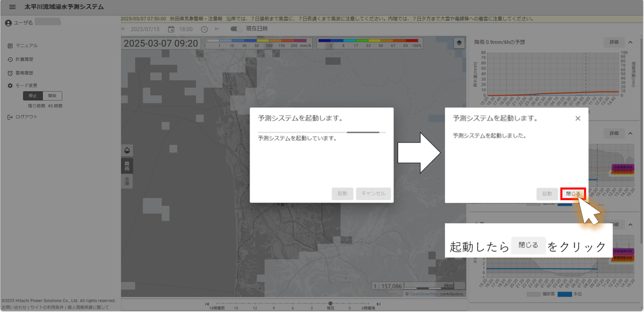Open the calendar date picker icon

point(171,29)
